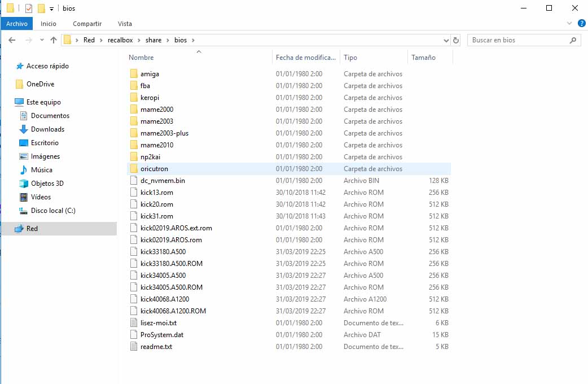Open the help question mark icon
Viewport: 588px width, 384px height.
click(x=582, y=23)
